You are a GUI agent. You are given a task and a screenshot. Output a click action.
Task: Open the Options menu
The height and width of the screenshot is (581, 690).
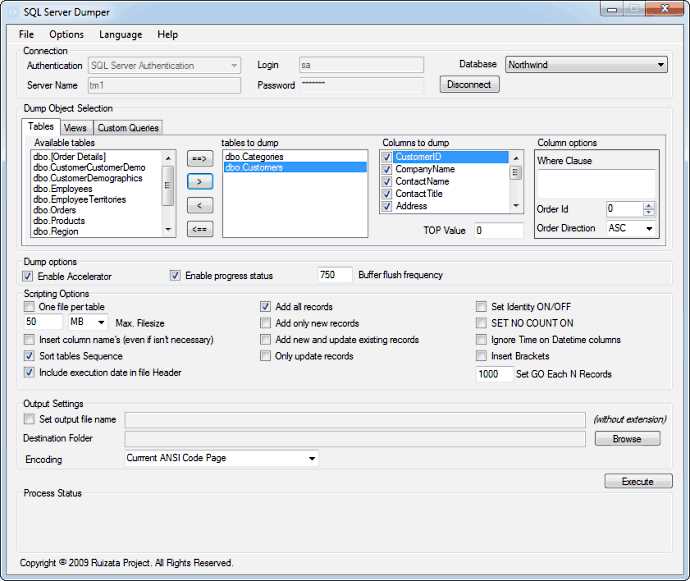coord(66,34)
